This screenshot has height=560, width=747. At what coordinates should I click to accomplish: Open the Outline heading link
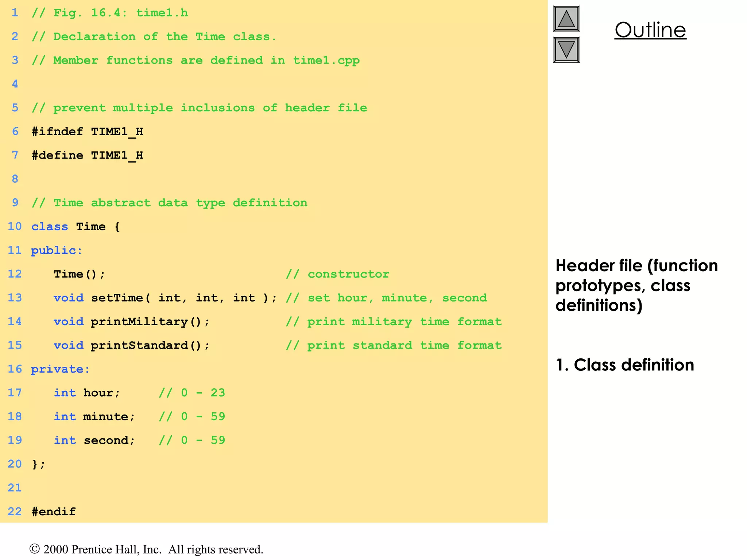coord(650,30)
